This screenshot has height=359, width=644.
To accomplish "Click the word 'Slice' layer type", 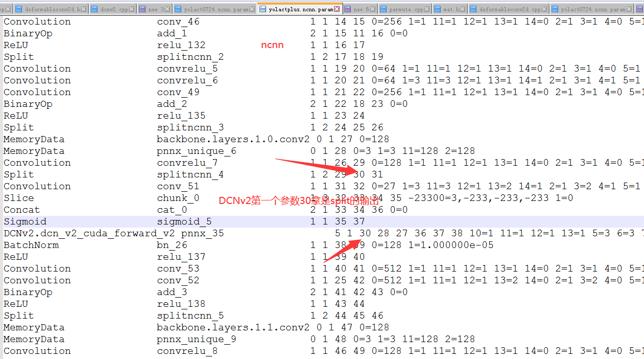I will click(19, 198).
